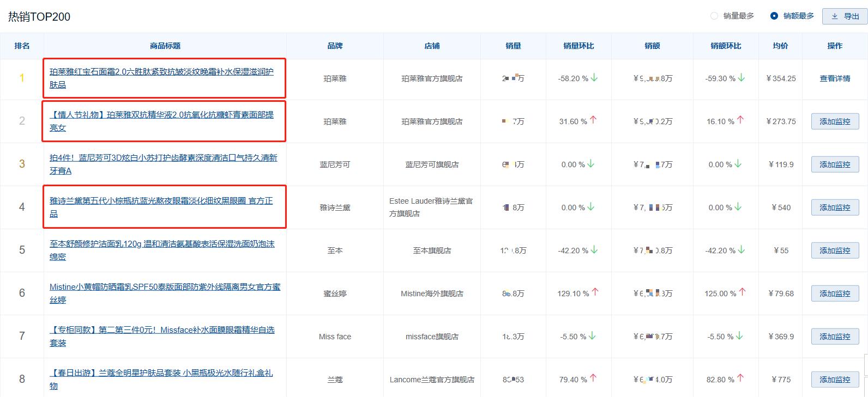The width and height of the screenshot is (868, 397).
Task: Click the 销额环比 column header
Action: pos(726,46)
